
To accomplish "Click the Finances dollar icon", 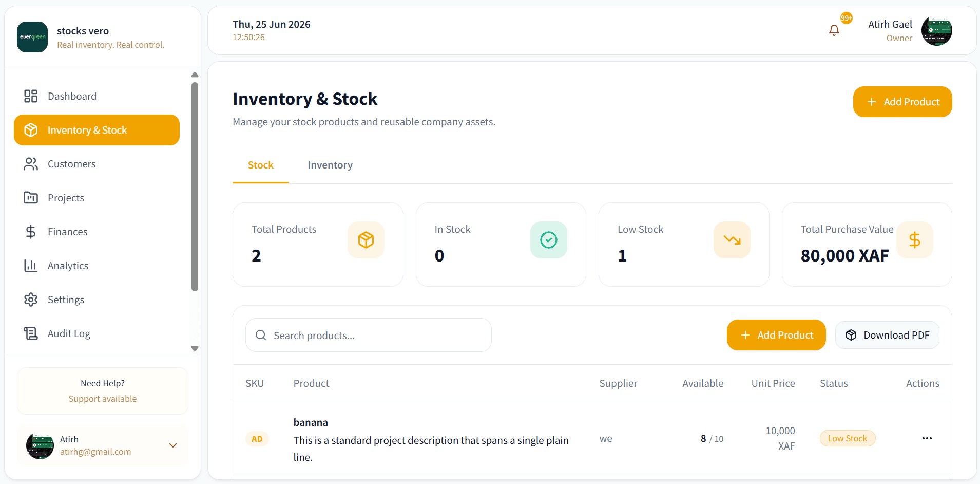I will click(31, 232).
